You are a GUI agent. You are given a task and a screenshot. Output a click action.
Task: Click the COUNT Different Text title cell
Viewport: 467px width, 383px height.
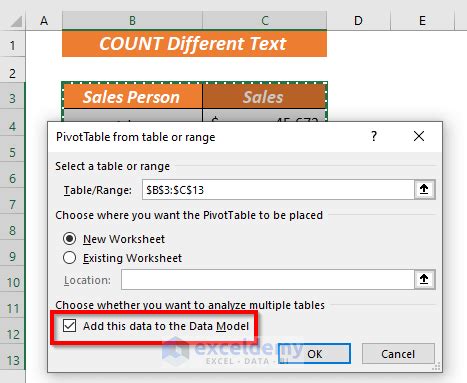194,44
